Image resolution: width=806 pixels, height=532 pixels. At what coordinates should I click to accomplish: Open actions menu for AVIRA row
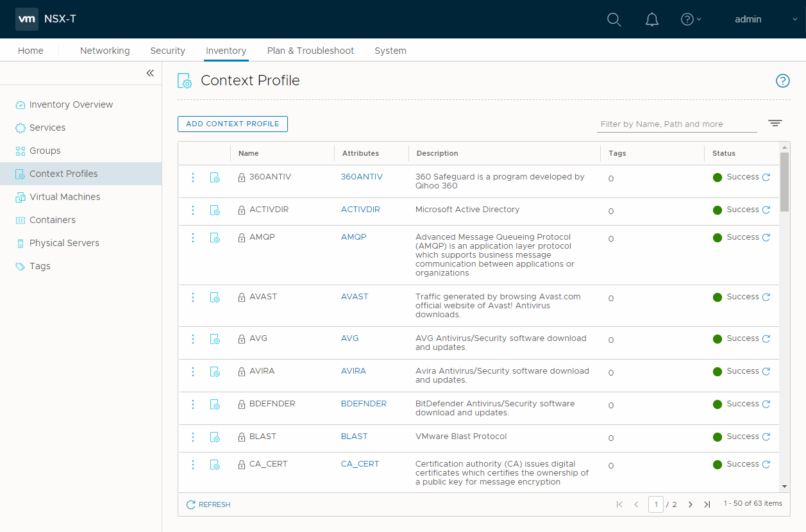pyautogui.click(x=193, y=371)
